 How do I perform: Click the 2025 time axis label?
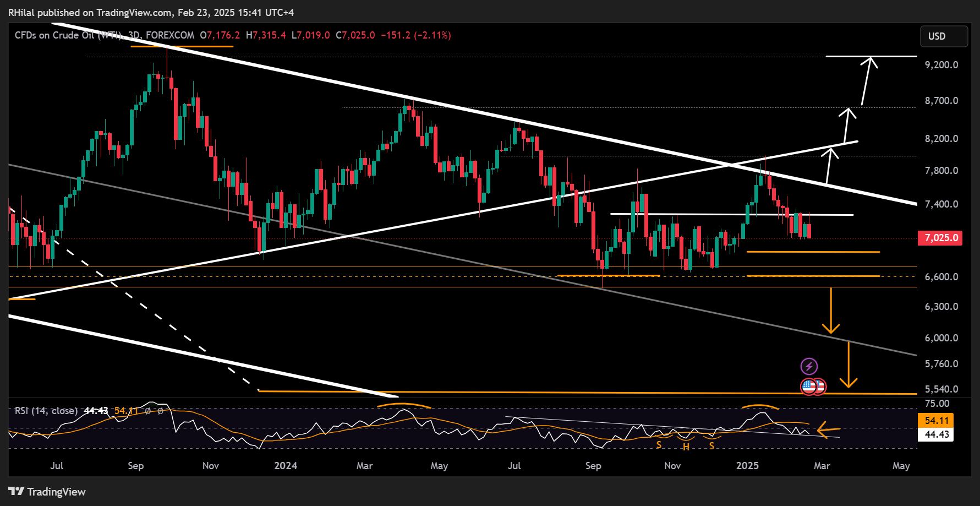[x=747, y=466]
